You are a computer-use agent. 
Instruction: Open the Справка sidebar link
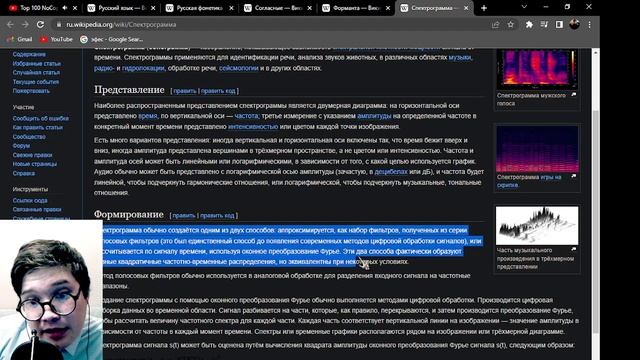(24, 173)
